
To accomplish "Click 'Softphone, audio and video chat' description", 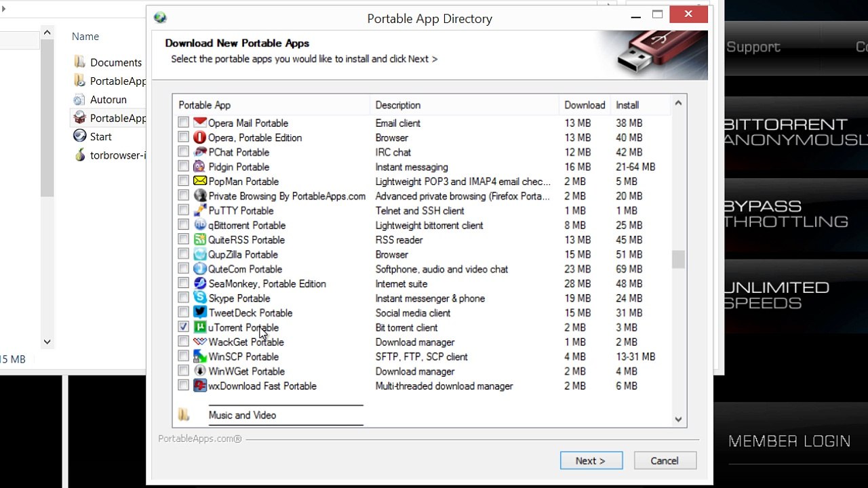I will coord(441,269).
